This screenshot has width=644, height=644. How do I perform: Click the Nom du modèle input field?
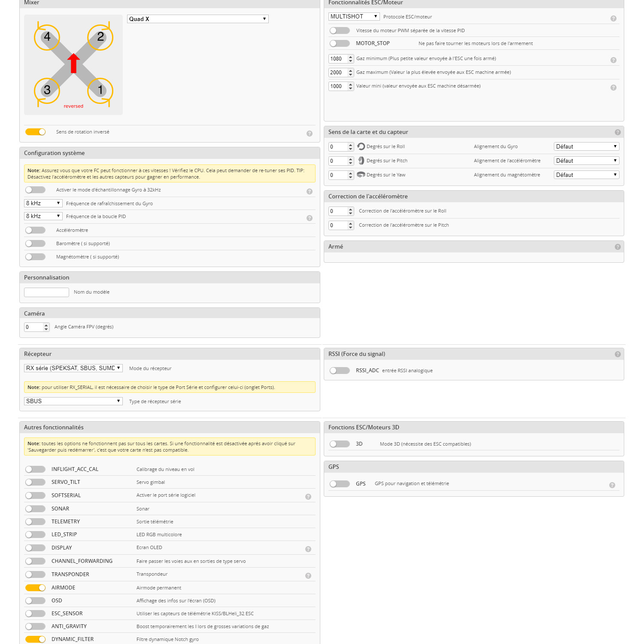(46, 292)
